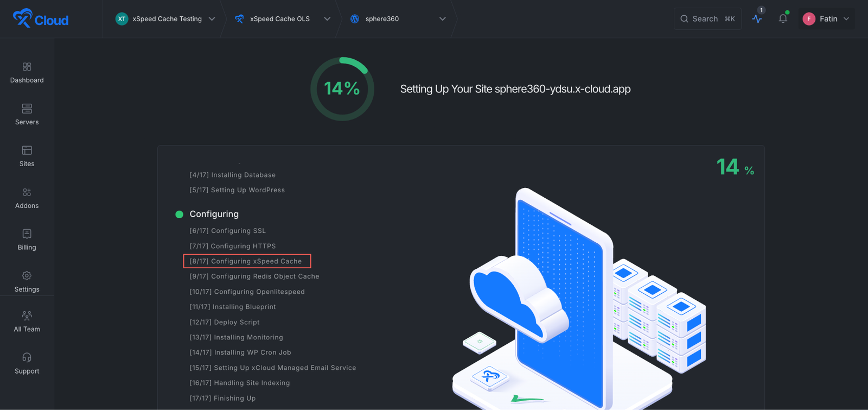This screenshot has height=410, width=868.
Task: Click the green Configuring status dot
Action: [179, 215]
